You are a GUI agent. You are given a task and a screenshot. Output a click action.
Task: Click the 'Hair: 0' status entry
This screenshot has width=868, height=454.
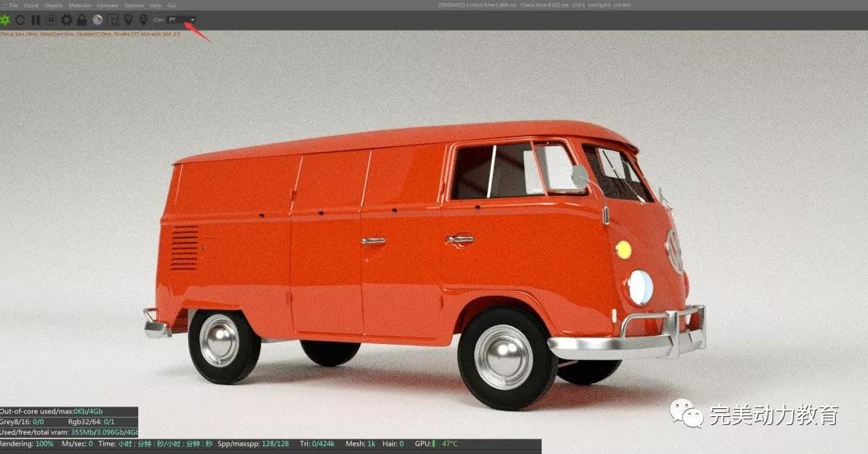point(393,444)
